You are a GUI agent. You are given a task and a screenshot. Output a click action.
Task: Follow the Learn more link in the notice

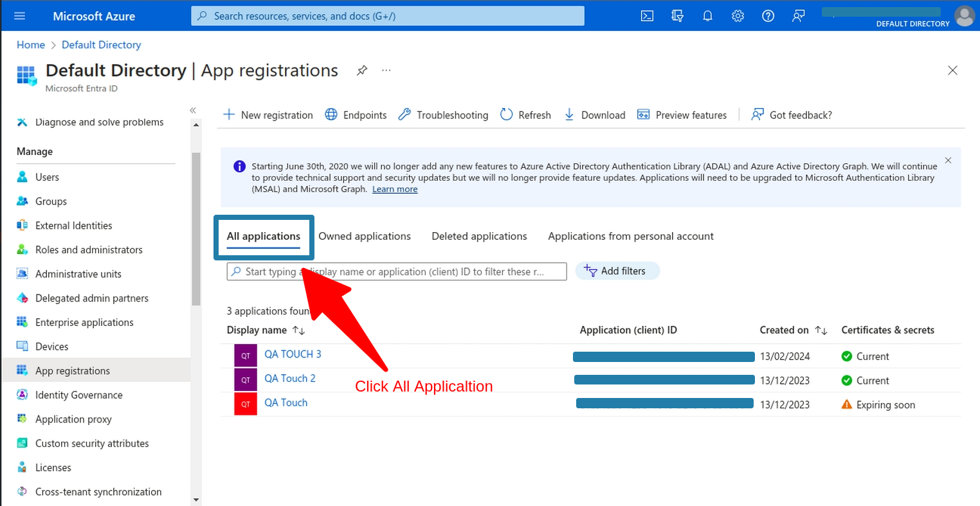pos(395,189)
